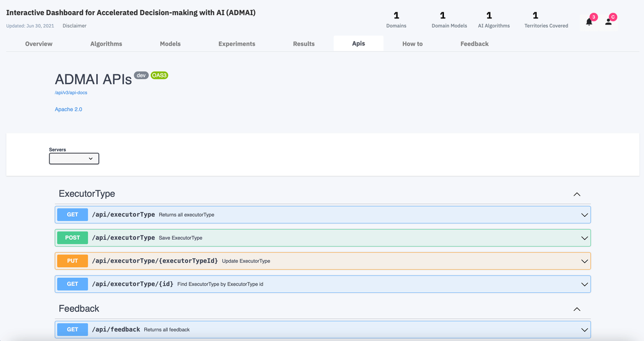Image resolution: width=644 pixels, height=341 pixels.
Task: Click the GET badge on /api/feedback
Action: (72, 329)
